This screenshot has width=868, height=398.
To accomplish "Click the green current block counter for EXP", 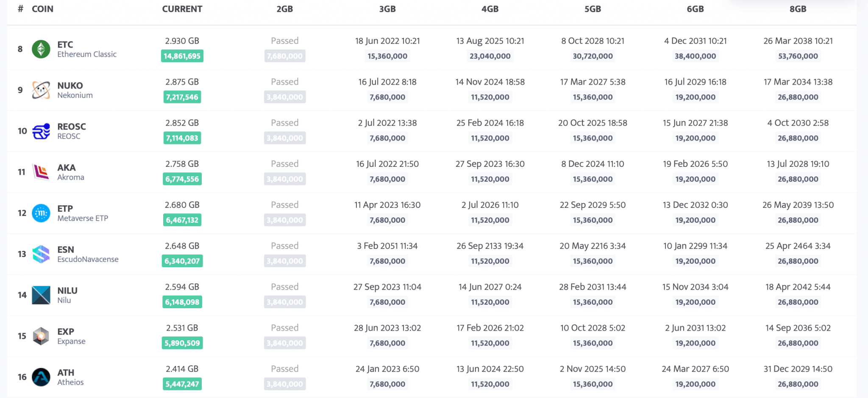I will (182, 343).
